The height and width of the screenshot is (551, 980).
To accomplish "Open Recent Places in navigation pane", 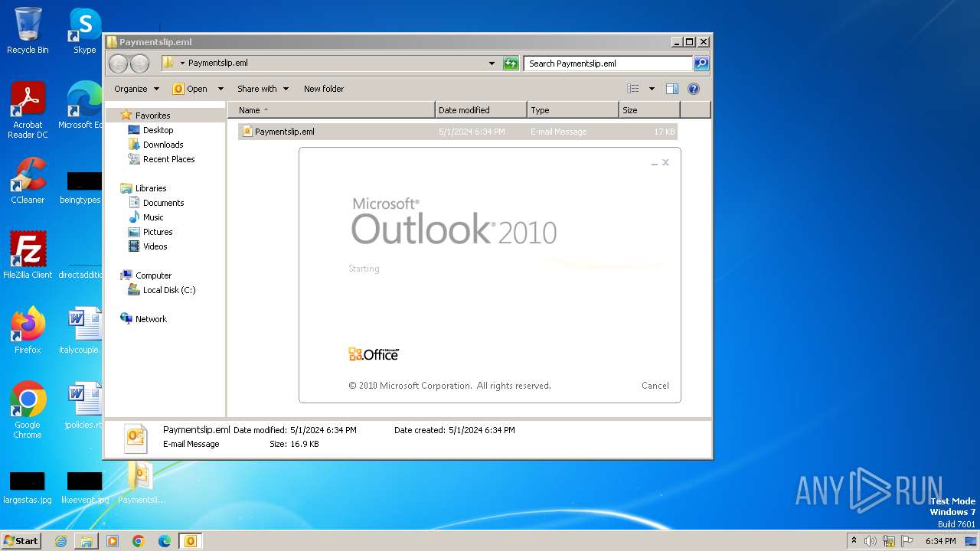I will [168, 159].
